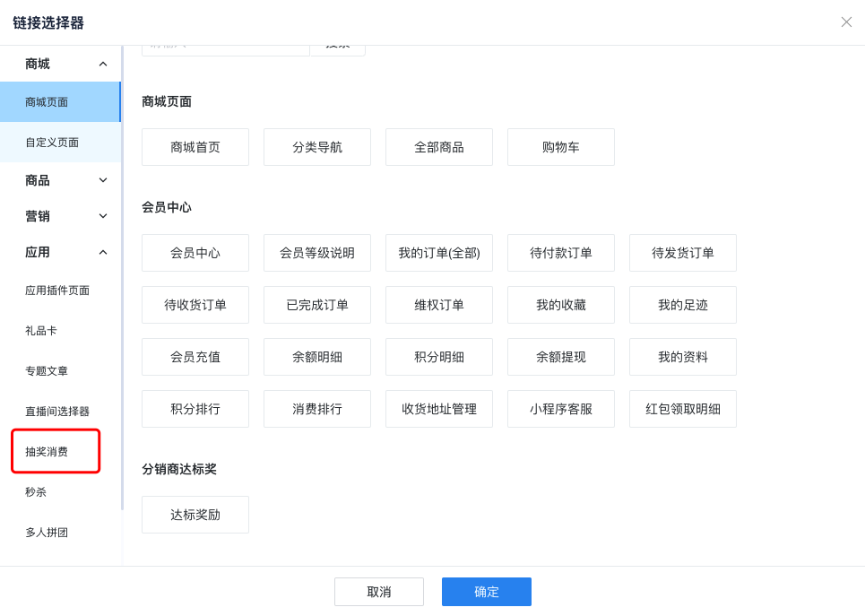
Task: Select 商城页面 in the sidebar
Action: tap(60, 102)
